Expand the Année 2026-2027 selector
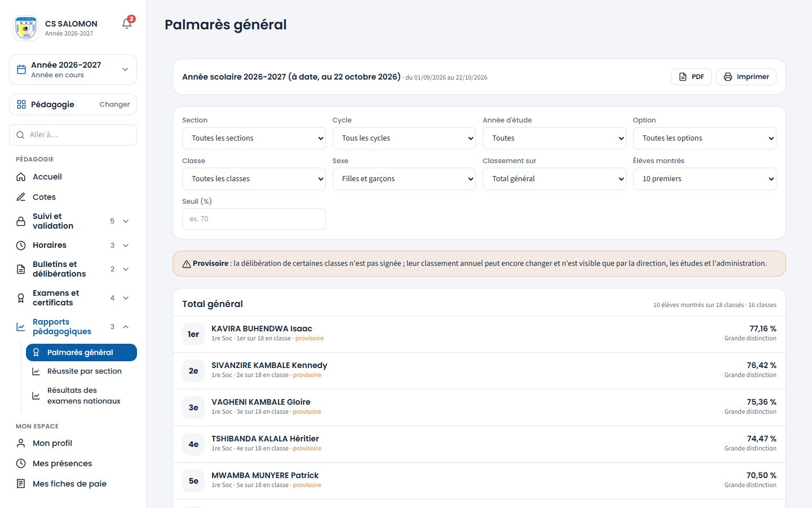Image resolution: width=812 pixels, height=508 pixels. (73, 69)
